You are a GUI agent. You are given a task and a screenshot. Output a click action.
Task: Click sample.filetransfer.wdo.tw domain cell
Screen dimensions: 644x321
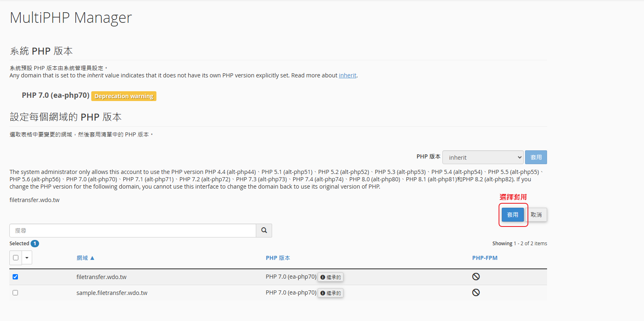(112, 293)
